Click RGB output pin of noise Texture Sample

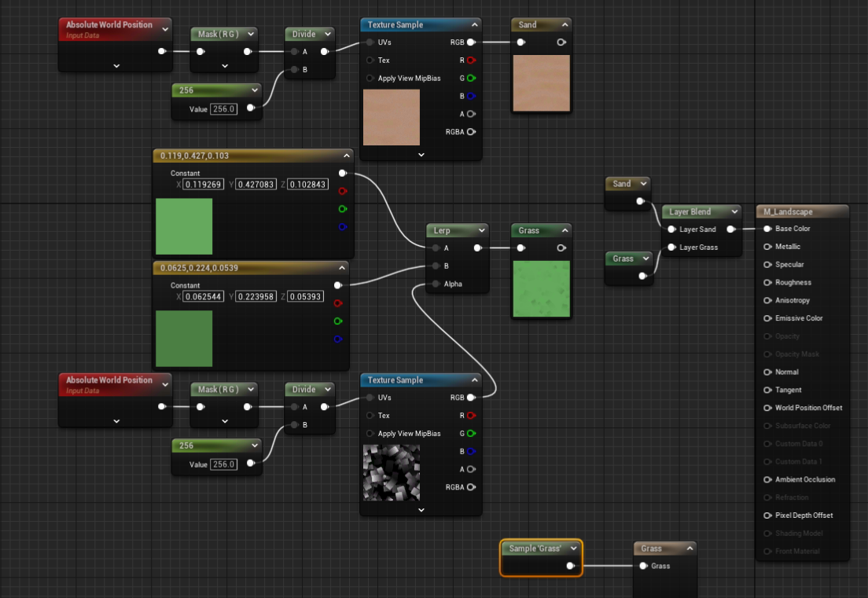471,397
